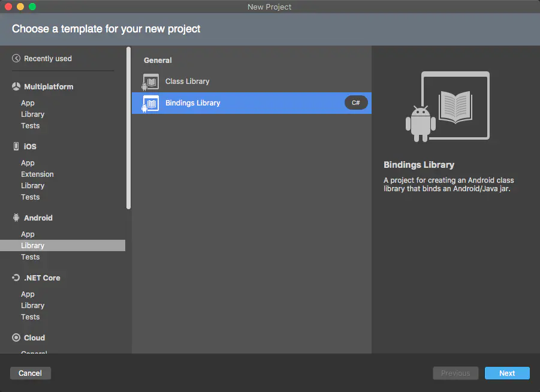Click the large Bindings Library preview image
Viewport: 540px width, 392px height.
click(448, 107)
